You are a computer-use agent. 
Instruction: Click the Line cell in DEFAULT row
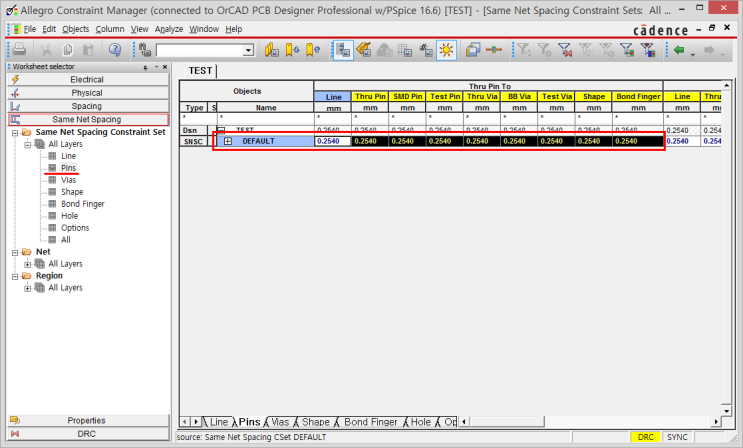[333, 141]
